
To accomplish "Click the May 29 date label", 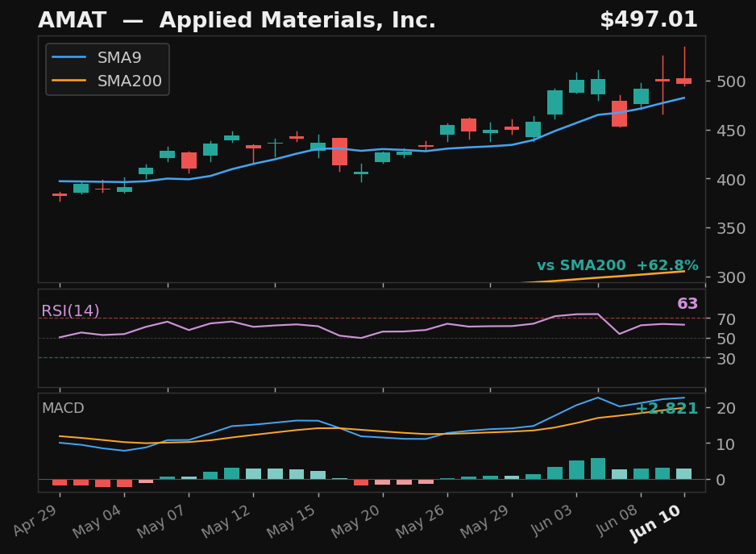I will pos(486,522).
